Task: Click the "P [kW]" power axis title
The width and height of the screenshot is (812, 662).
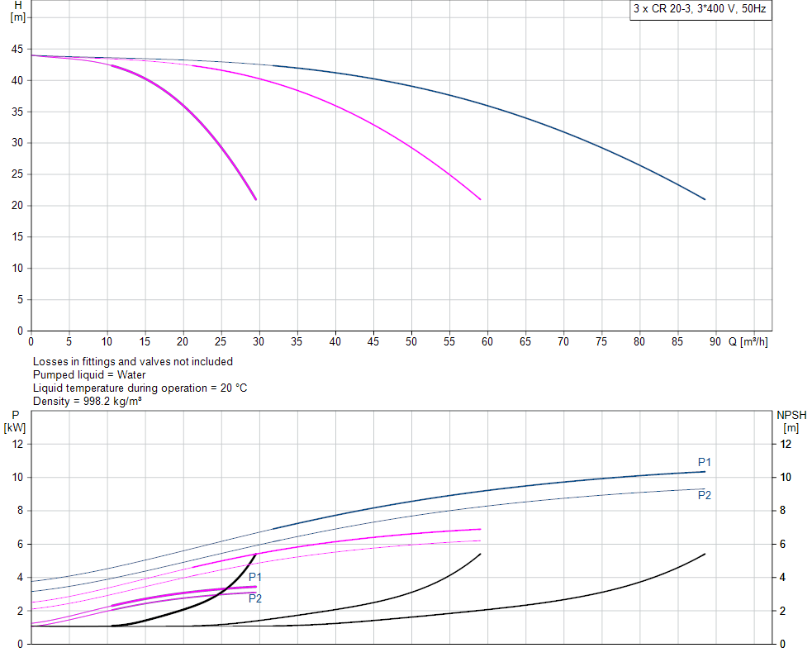Action: coord(15,421)
